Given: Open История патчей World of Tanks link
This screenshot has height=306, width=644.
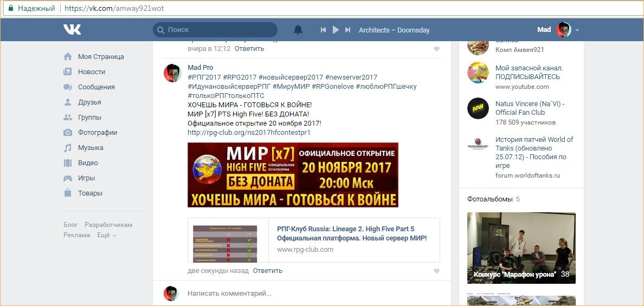Looking at the screenshot, I should (x=534, y=153).
